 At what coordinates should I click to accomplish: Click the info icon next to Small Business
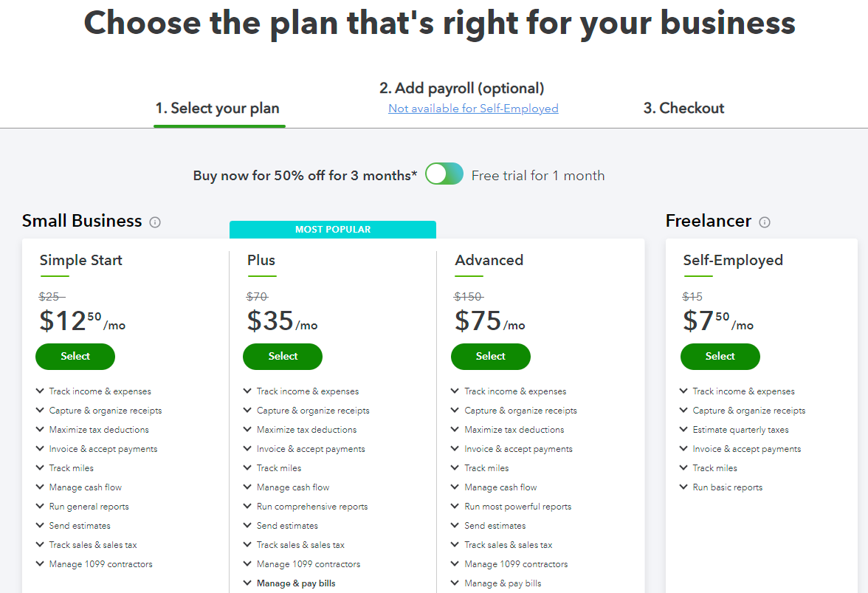pos(155,222)
